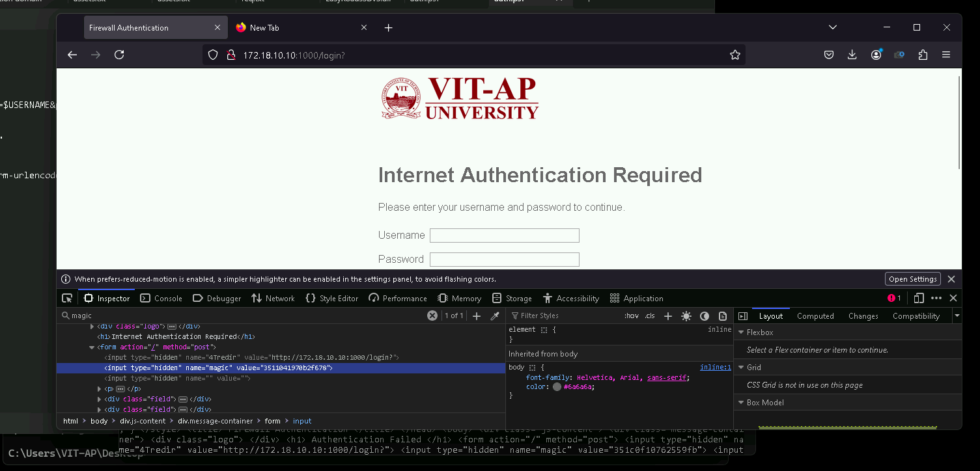Screen dimensions: 980x471
Task: Reload the firewall login page
Action: 119,55
